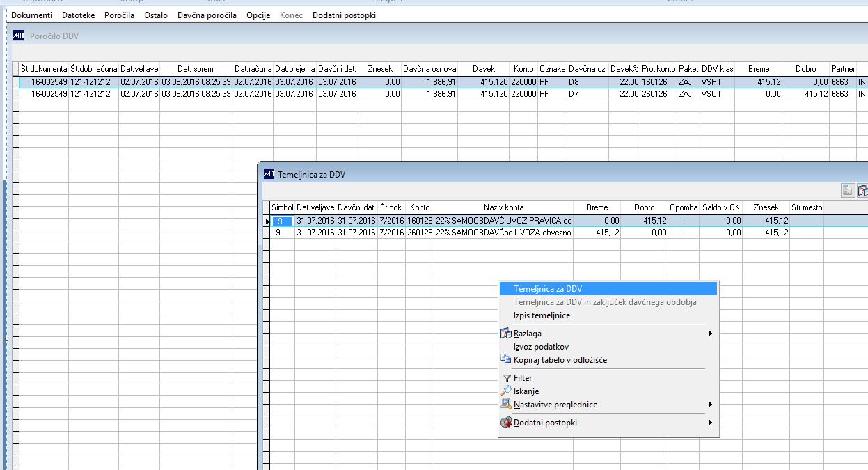Click the Dat. sprem. column header
The width and height of the screenshot is (868, 470).
pos(196,69)
